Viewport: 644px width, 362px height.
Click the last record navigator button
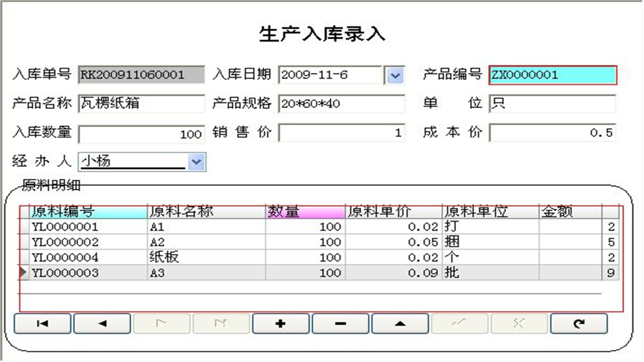221,323
